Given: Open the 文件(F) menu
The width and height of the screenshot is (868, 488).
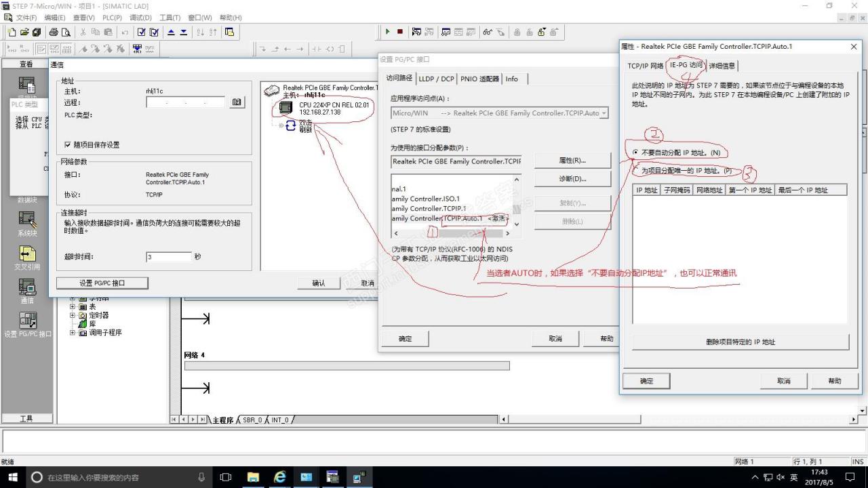Looking at the screenshot, I should [26, 18].
